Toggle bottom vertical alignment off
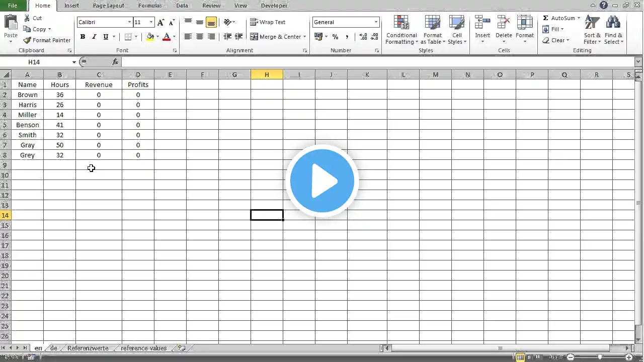644x362 pixels. (211, 22)
